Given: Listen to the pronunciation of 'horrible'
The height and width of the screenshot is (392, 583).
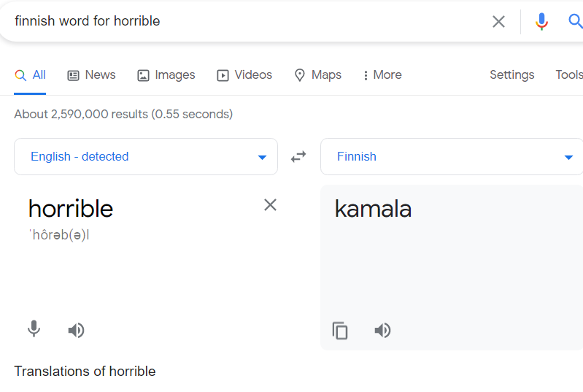Looking at the screenshot, I should (x=76, y=330).
